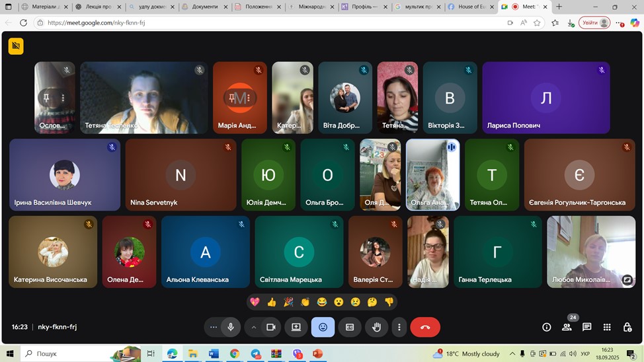Turn the camera on or off
The height and width of the screenshot is (362, 644).
tap(270, 327)
